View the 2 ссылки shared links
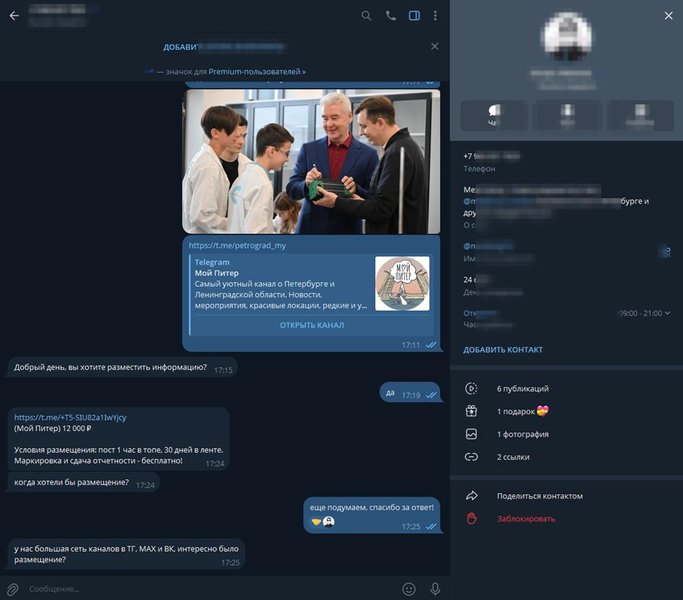The width and height of the screenshot is (683, 600). click(x=566, y=457)
